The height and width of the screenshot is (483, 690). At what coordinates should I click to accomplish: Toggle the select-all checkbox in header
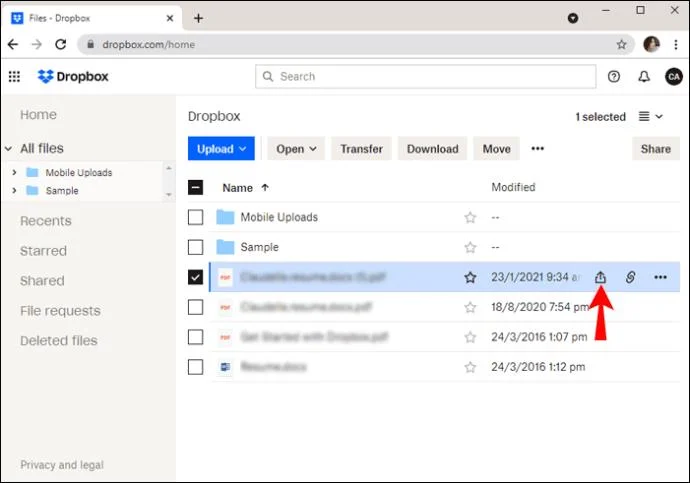click(x=195, y=187)
